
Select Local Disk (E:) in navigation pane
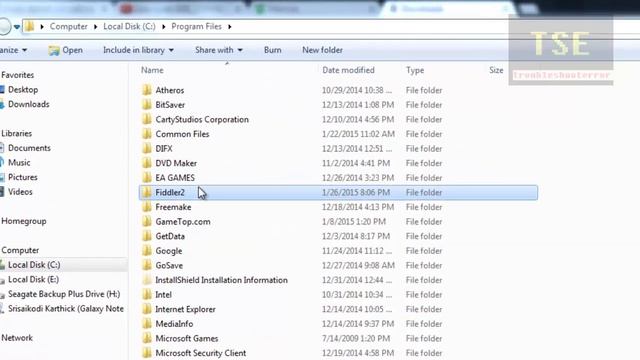click(x=33, y=280)
